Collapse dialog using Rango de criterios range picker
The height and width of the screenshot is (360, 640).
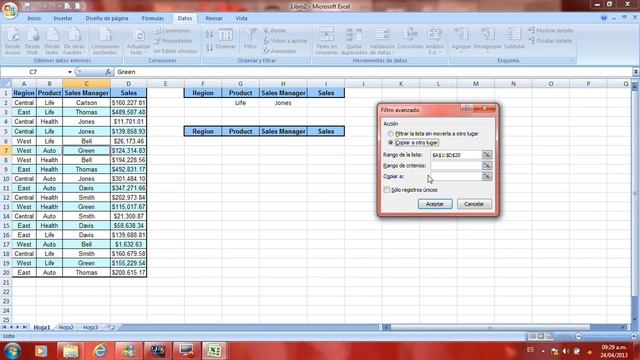pos(487,166)
